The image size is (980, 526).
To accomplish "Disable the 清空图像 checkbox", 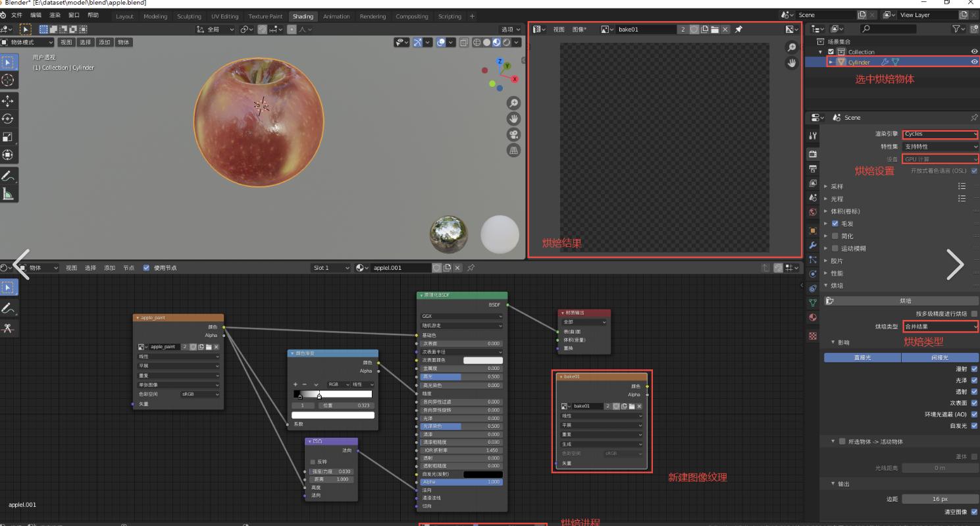I will [974, 512].
